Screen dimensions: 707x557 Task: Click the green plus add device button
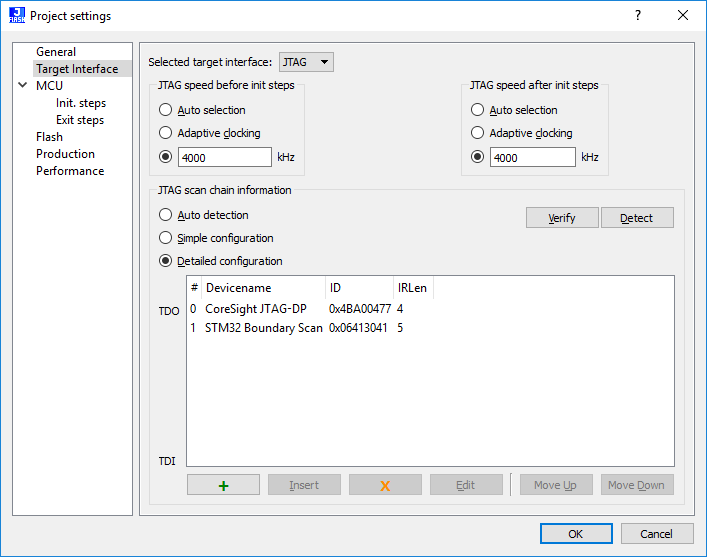(223, 485)
